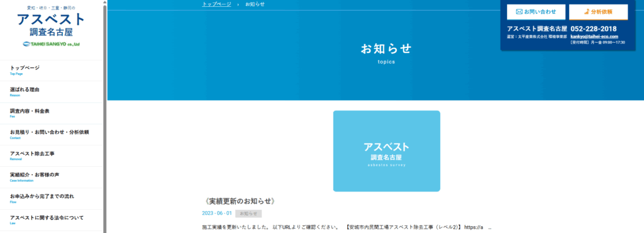Click the トップページ breadcrumb link
This screenshot has width=644, height=233.
pyautogui.click(x=216, y=4)
